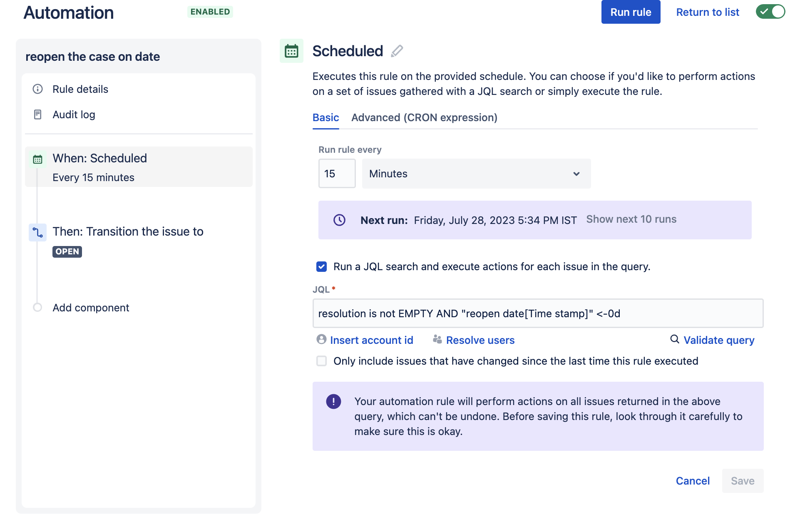Switch to Advanced (CRON expression) tab
This screenshot has width=805, height=532.
tap(424, 118)
